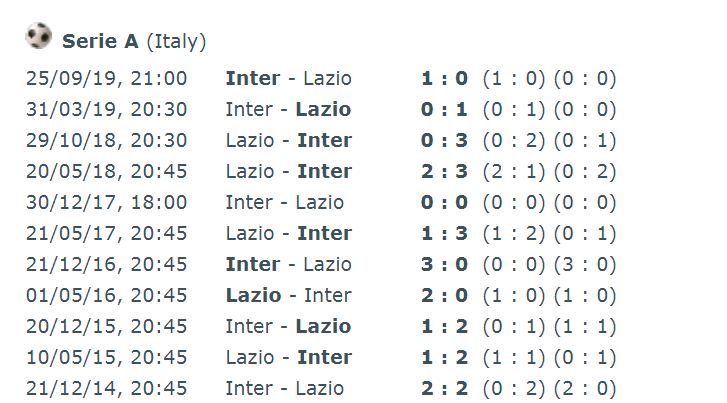Open the Serie A (Italy) league heading
Viewport: 727px width, 403px height.
coord(134,41)
